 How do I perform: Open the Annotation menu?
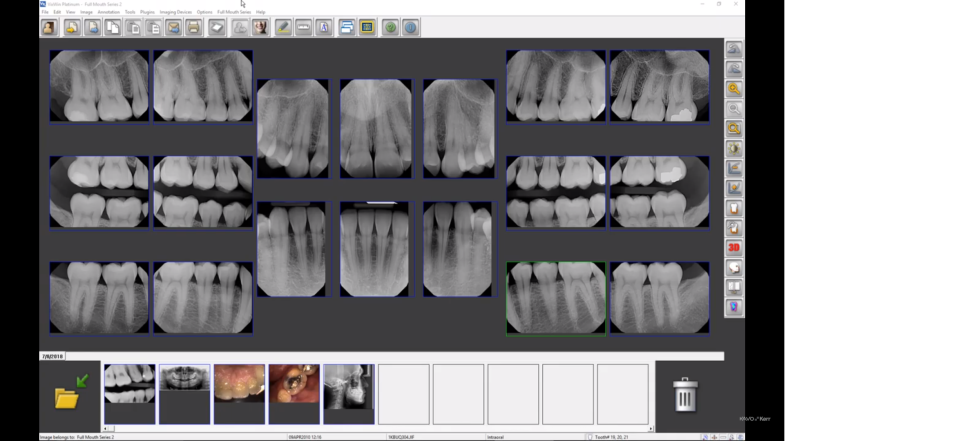coord(110,12)
